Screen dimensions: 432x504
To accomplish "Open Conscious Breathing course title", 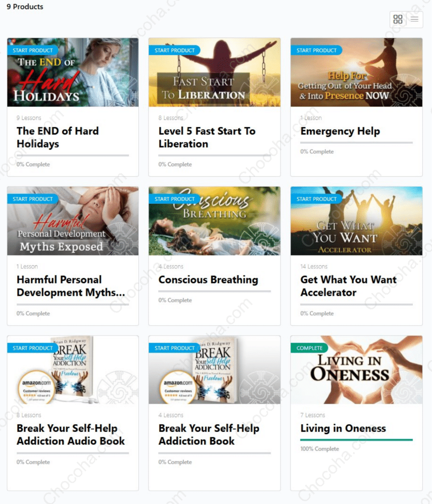I will click(x=208, y=279).
